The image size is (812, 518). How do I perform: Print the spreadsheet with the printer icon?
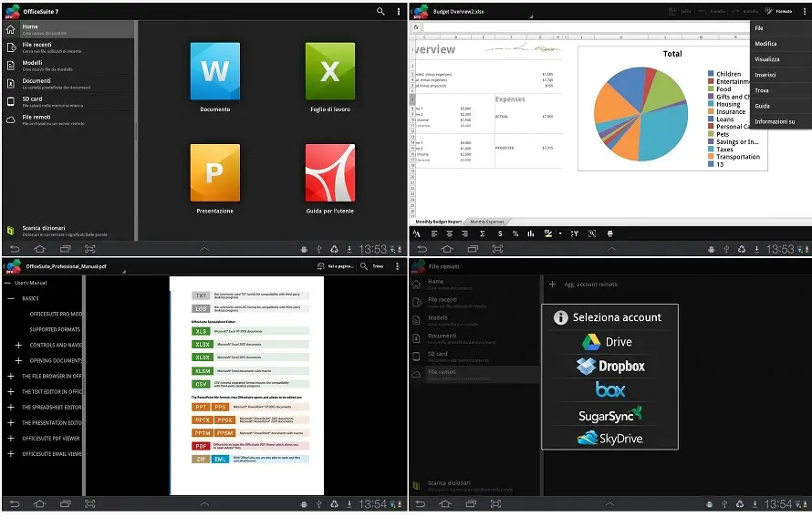pos(610,233)
